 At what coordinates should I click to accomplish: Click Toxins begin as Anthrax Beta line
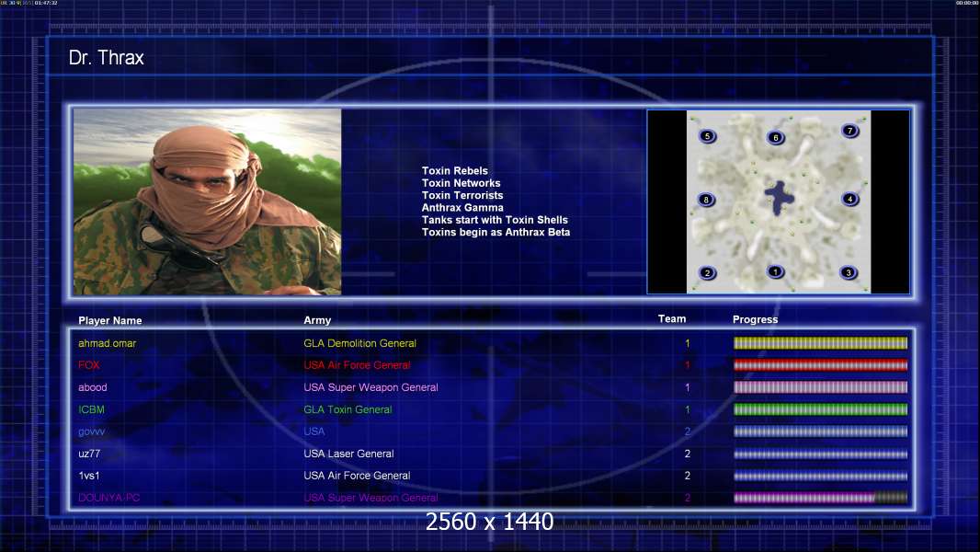click(496, 232)
